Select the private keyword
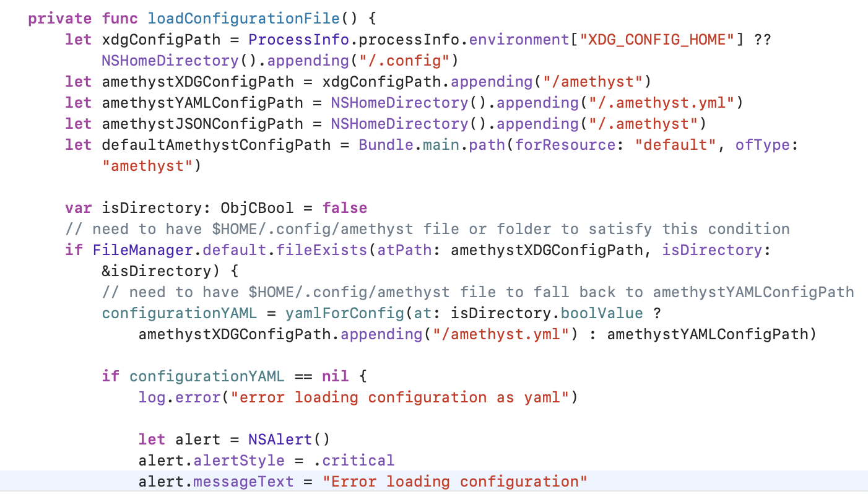The width and height of the screenshot is (868, 494). (x=59, y=19)
